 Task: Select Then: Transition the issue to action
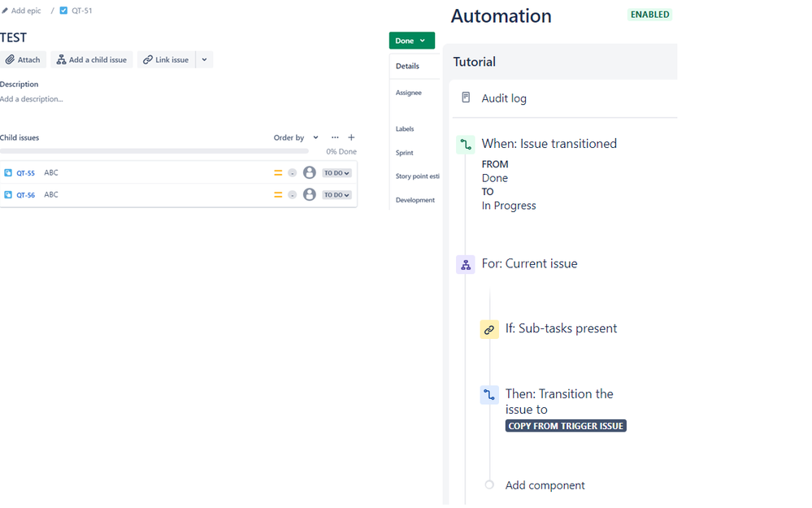pyautogui.click(x=559, y=402)
